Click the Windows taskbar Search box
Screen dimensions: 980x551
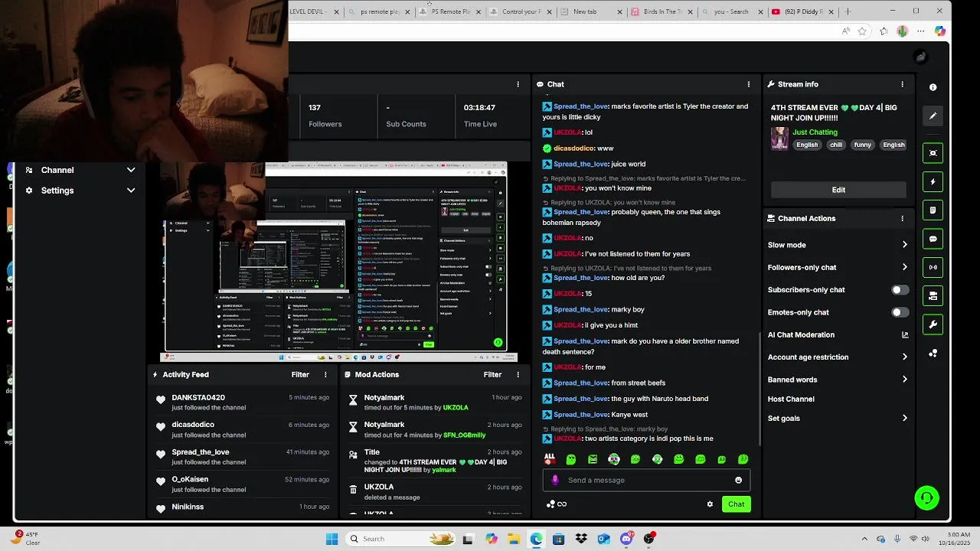click(400, 539)
